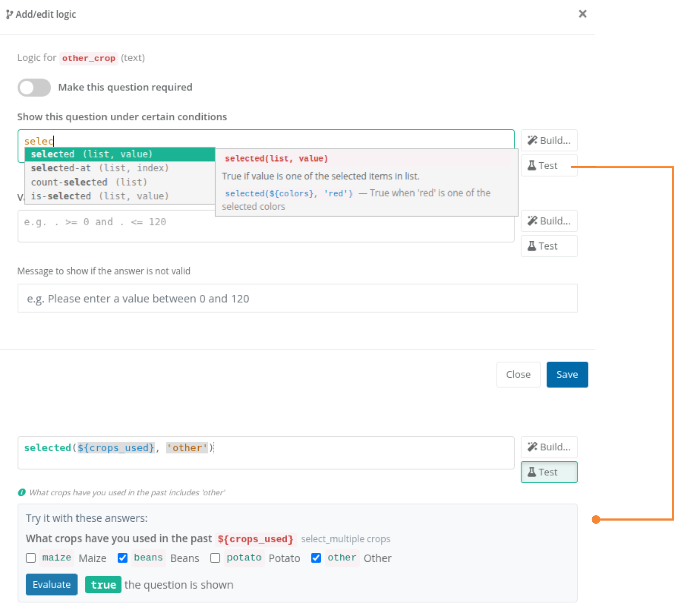Click the green info icon by the expression description
Viewport: 674px width, 616px height.
22,492
